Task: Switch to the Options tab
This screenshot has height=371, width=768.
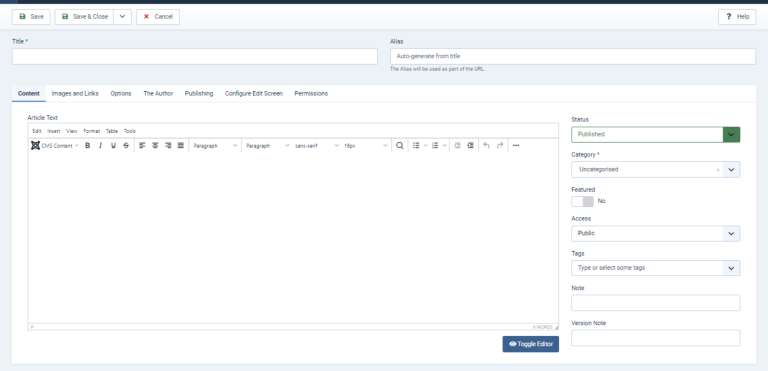Action: pos(120,93)
